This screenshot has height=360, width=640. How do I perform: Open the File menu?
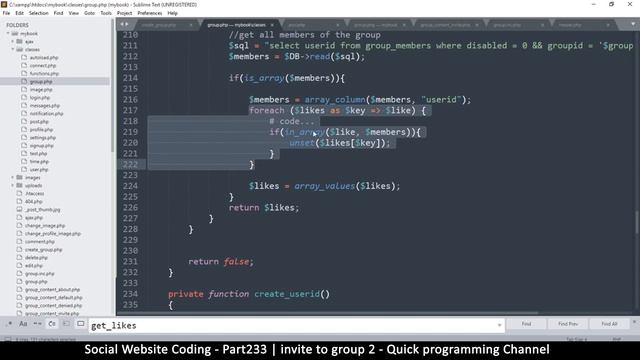click(x=7, y=13)
